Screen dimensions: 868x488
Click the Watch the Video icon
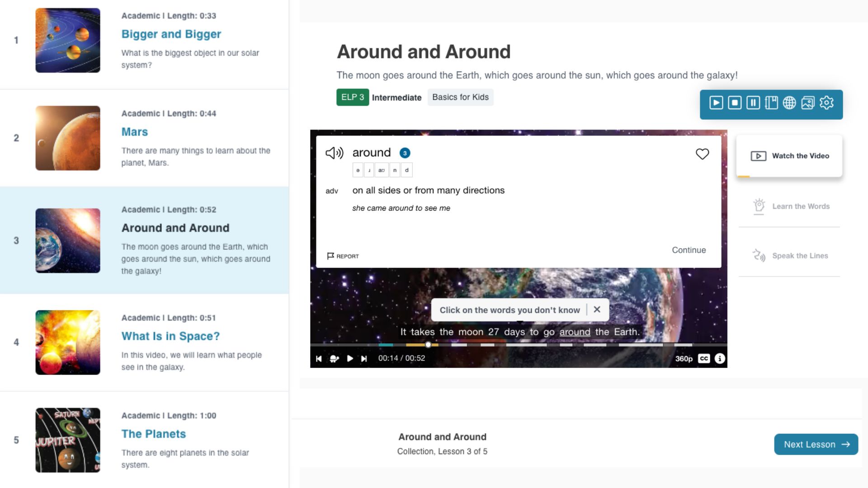[x=758, y=155]
